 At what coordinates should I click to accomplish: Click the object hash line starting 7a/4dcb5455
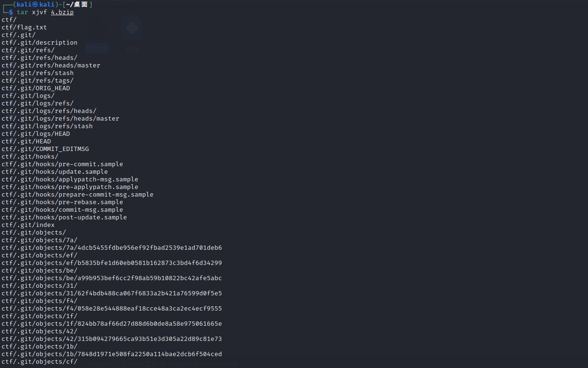pos(112,248)
